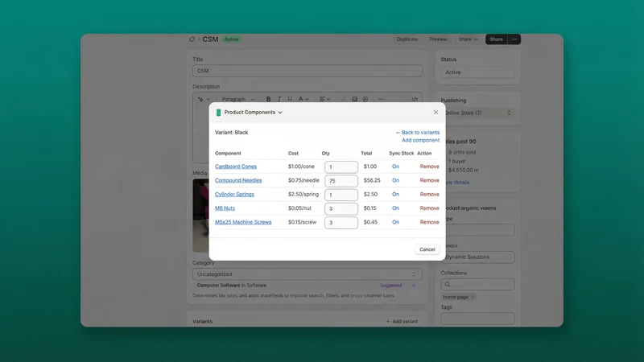Viewport: 644px width, 362px height.
Task: Remove the Cylinder Springs component
Action: (x=430, y=194)
